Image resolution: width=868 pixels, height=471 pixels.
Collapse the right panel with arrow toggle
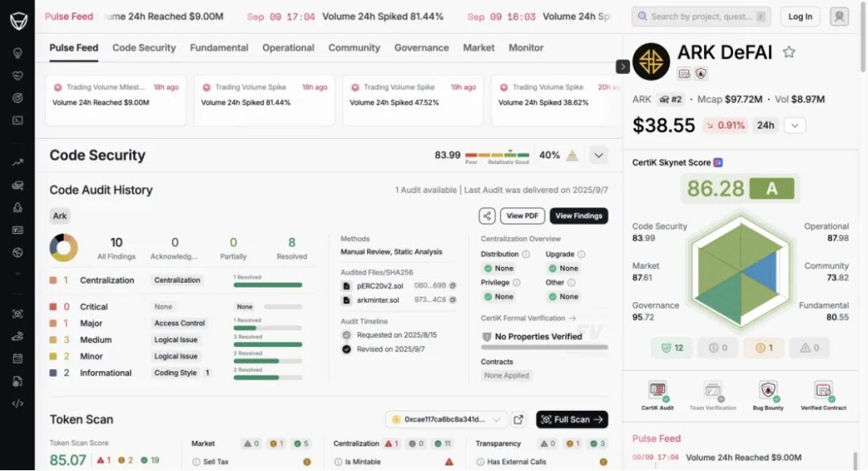[x=623, y=67]
